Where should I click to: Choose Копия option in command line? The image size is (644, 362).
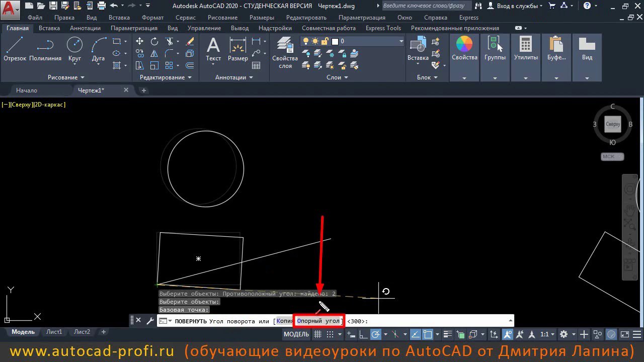pyautogui.click(x=284, y=321)
